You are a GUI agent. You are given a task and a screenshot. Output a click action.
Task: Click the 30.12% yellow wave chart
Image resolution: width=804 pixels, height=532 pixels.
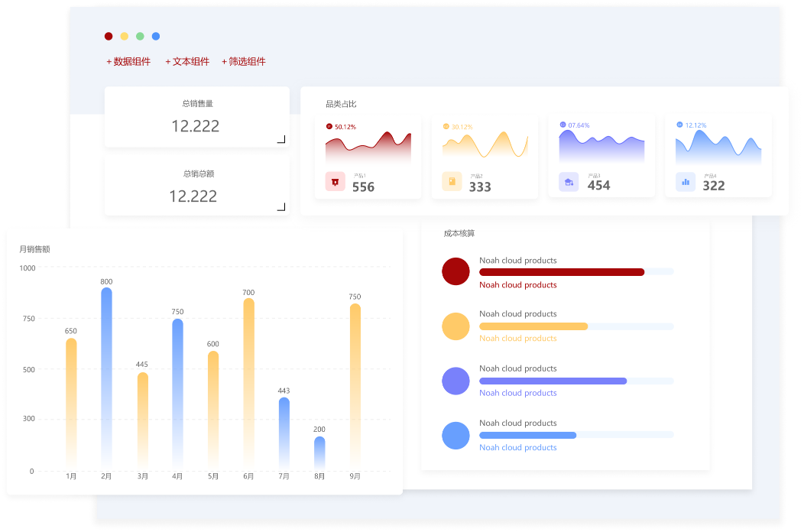pos(485,145)
